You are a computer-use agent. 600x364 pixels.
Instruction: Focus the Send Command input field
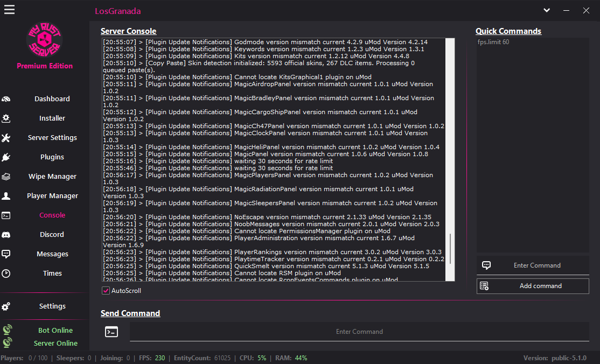359,332
